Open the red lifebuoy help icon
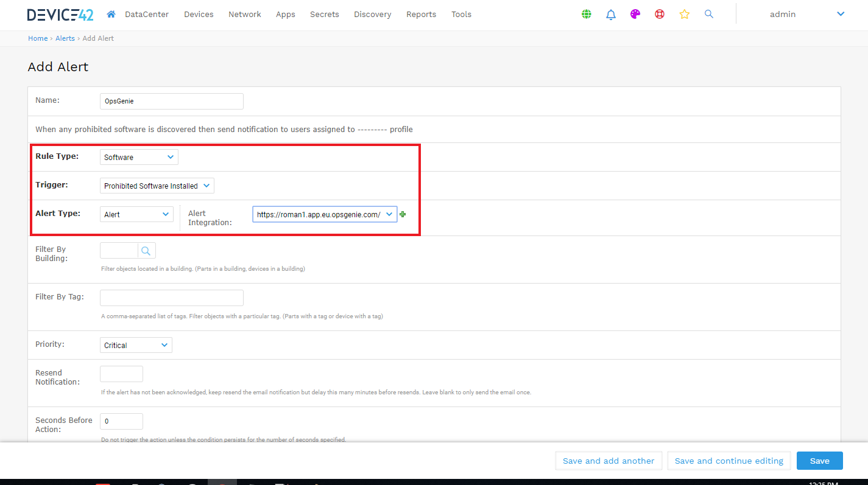Image resolution: width=868 pixels, height=485 pixels. [x=660, y=14]
